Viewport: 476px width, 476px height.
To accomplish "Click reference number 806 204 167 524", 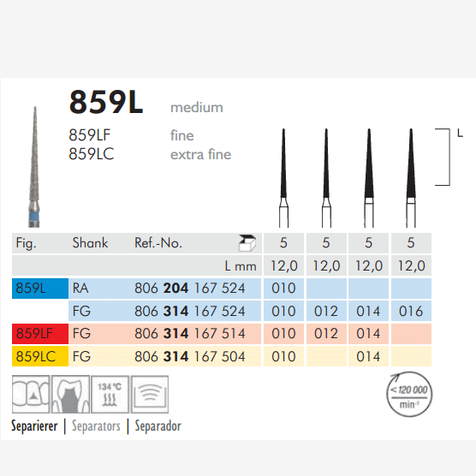I will coord(190,289).
